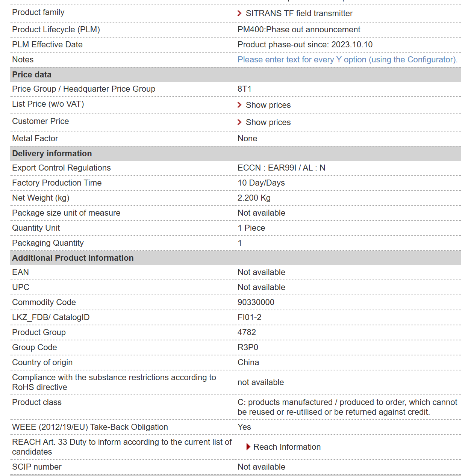This screenshot has height=476, width=474.
Task: Click the Country of origin value China
Action: pyautogui.click(x=248, y=363)
